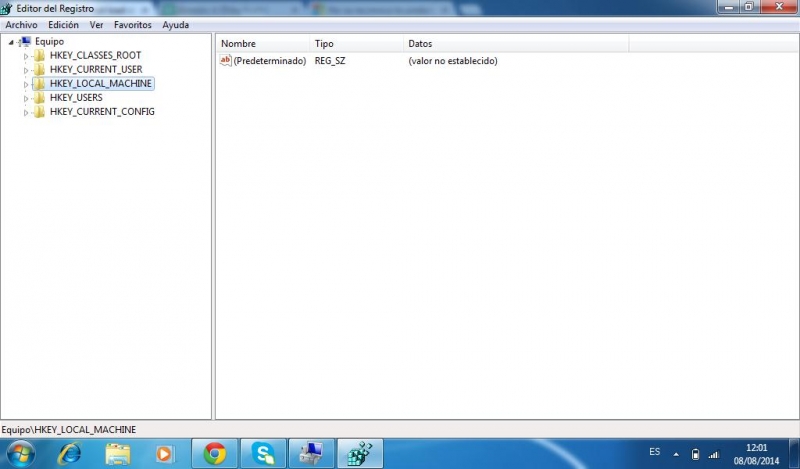800x469 pixels.
Task: Sort values by the Nombre column header
Action: coord(262,44)
